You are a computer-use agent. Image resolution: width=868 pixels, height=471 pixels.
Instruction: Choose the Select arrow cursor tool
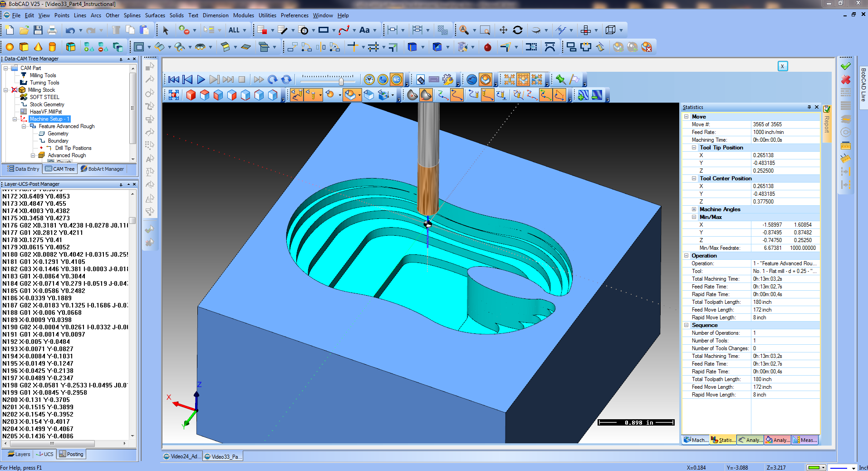[166, 30]
